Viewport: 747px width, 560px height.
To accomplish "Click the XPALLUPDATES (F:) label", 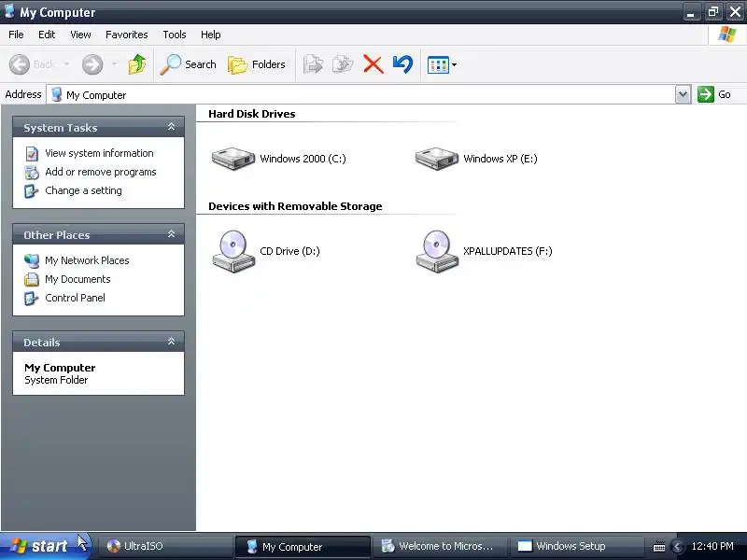I will coord(508,251).
